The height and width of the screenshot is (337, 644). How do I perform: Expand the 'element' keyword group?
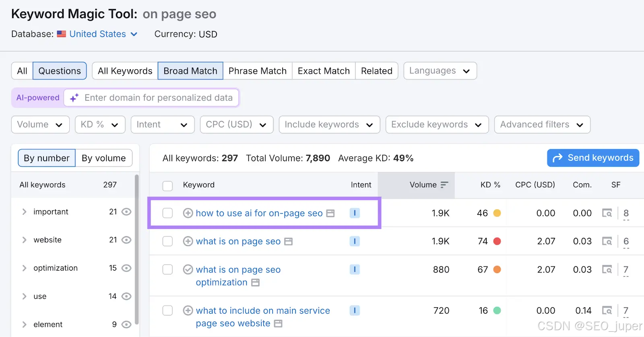24,325
